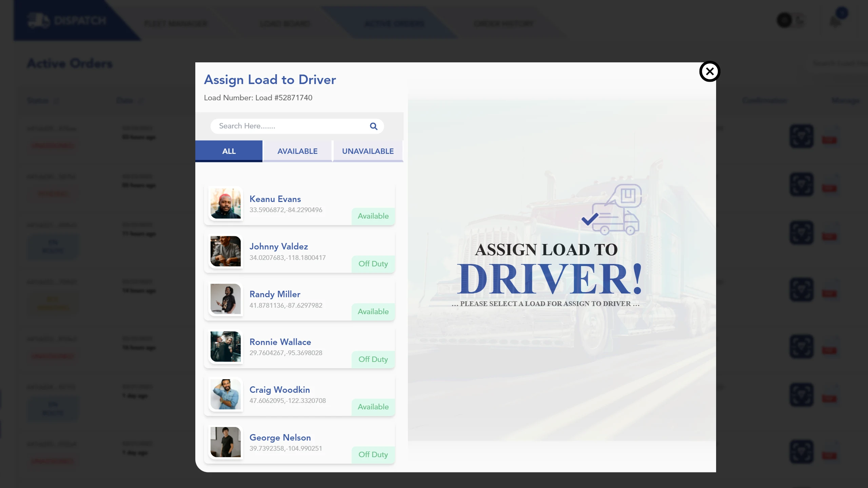
Task: Select driver George Nelson
Action: (x=299, y=443)
